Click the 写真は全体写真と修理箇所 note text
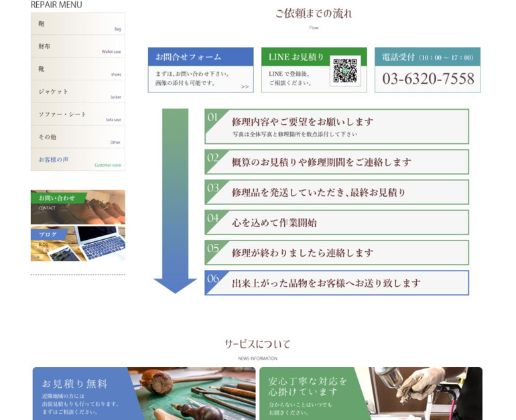The width and height of the screenshot is (516, 420). pos(295,134)
